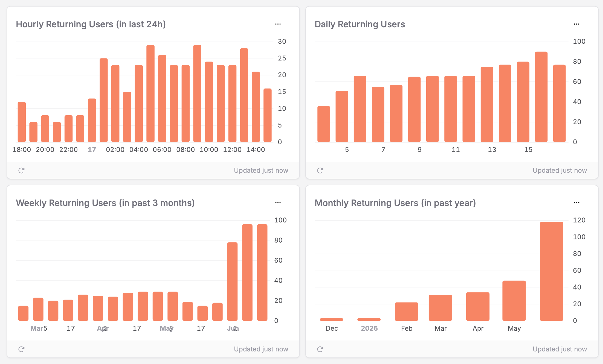Viewport: 603px width, 364px height.
Task: Click the '11' axis label in Daily chart
Action: (456, 150)
